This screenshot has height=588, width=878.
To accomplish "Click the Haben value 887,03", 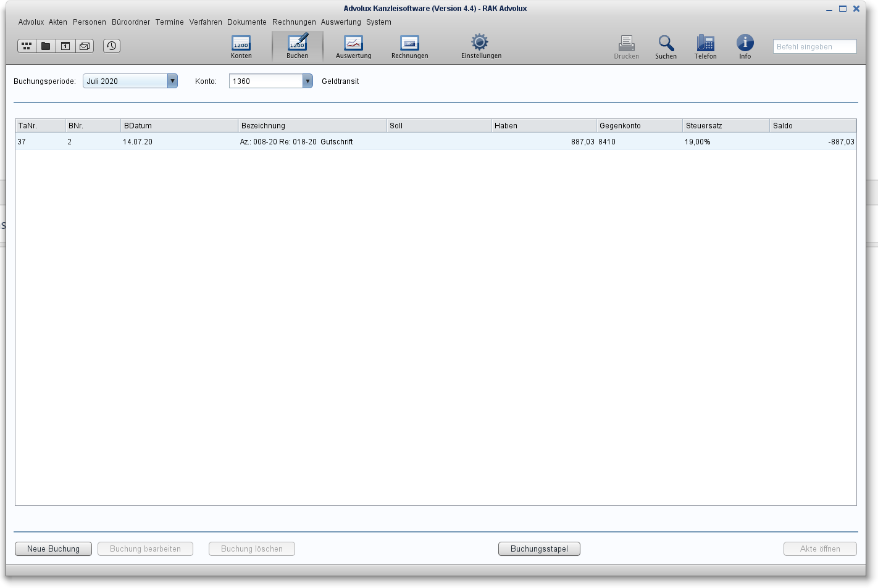I will (582, 142).
